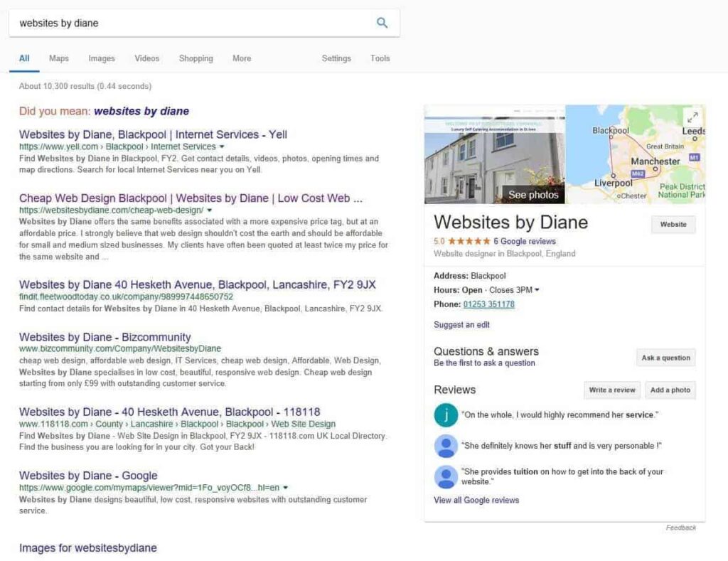The width and height of the screenshot is (728, 561).
Task: Open the websitesbydiane.com URL dropdown arrow
Action: (210, 210)
